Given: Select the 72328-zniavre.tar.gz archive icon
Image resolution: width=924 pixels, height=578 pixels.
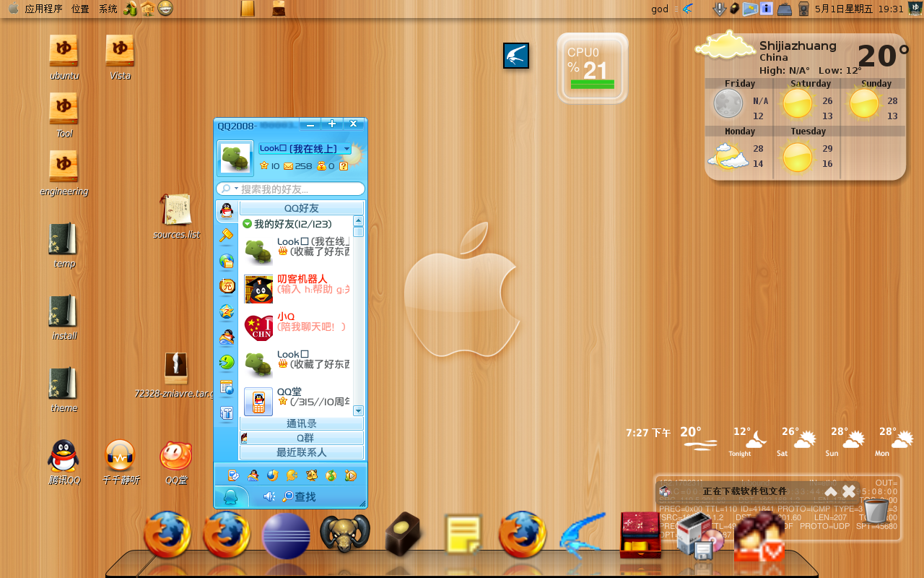Looking at the screenshot, I should coord(176,368).
